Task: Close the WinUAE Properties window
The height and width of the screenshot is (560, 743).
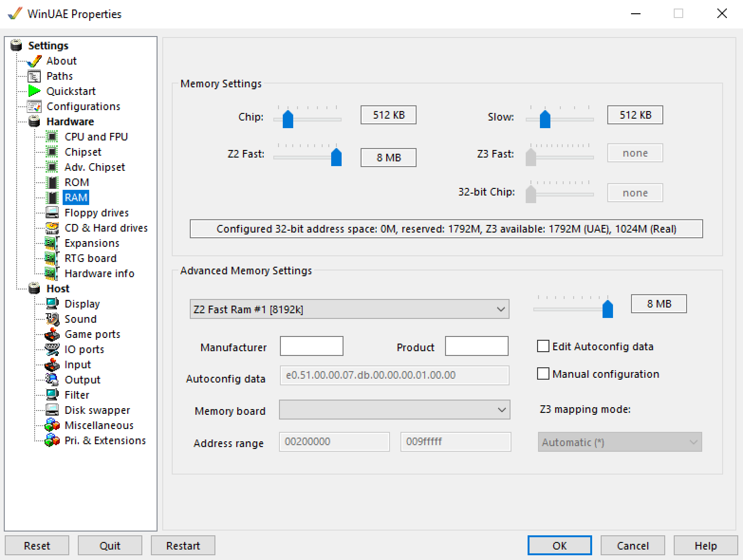Action: [x=722, y=14]
